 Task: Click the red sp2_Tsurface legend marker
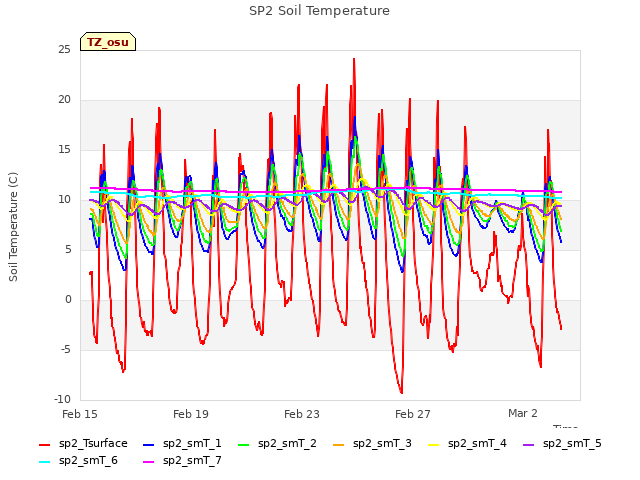tap(44, 444)
